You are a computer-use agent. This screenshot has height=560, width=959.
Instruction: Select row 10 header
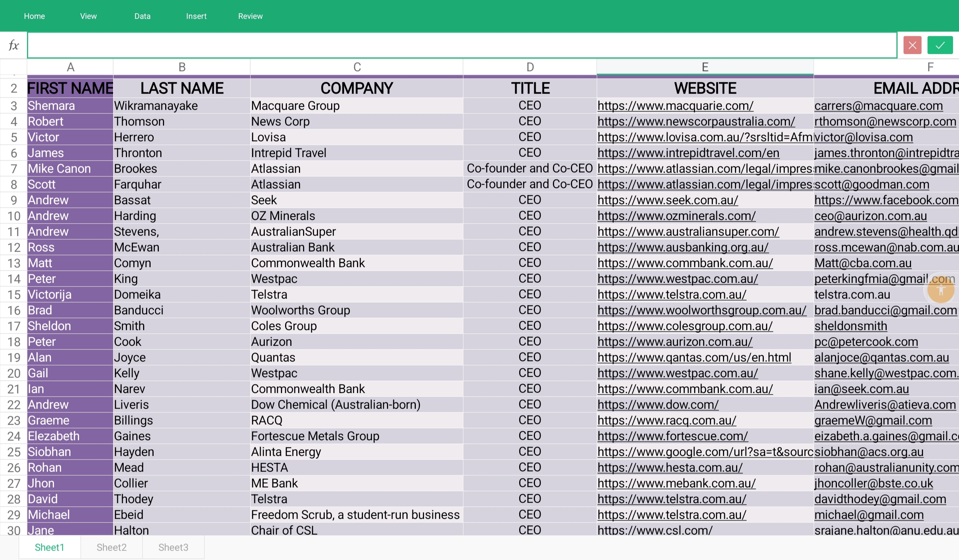[x=14, y=216]
